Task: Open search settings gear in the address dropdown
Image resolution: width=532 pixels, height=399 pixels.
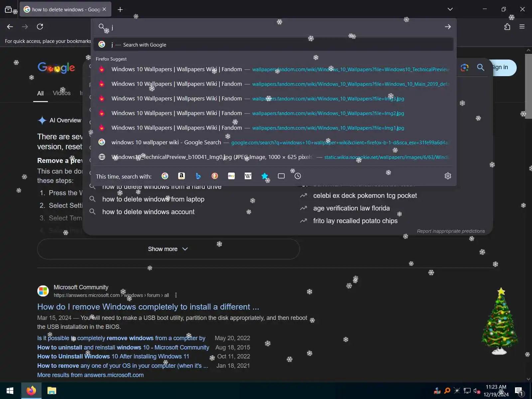Action: point(448,176)
